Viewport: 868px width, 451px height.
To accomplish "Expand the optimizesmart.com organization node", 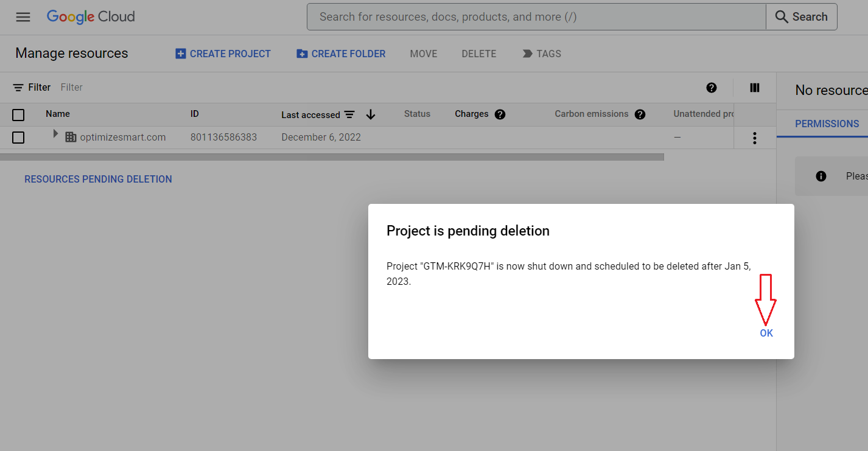I will click(x=55, y=134).
